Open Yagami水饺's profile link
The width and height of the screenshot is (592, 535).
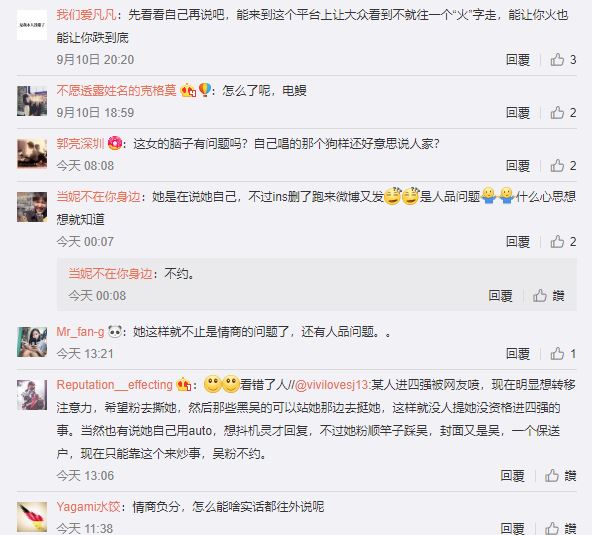(x=88, y=506)
